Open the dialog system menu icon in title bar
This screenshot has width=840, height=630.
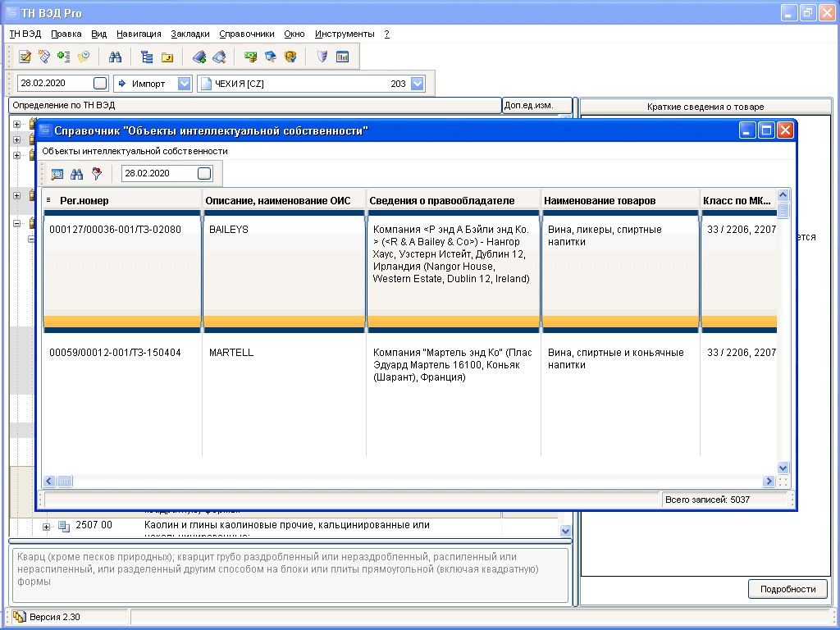46,130
